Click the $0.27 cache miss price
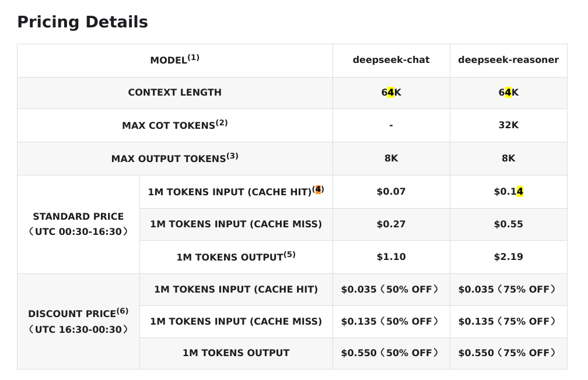 391,224
